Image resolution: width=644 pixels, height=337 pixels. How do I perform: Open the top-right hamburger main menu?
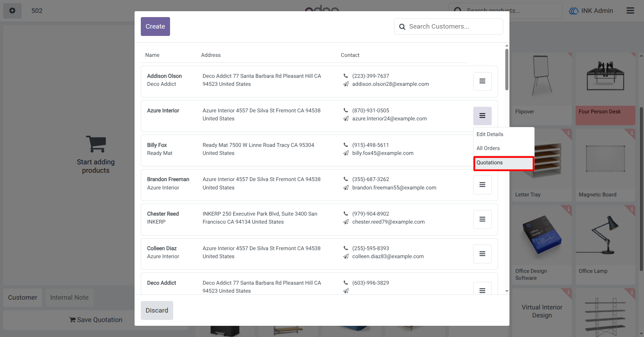pyautogui.click(x=630, y=11)
